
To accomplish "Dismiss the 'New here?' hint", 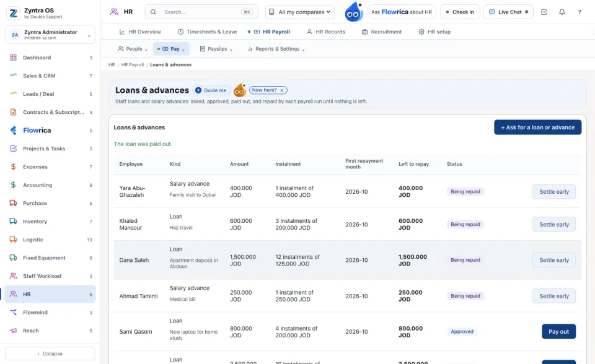I will [x=281, y=90].
